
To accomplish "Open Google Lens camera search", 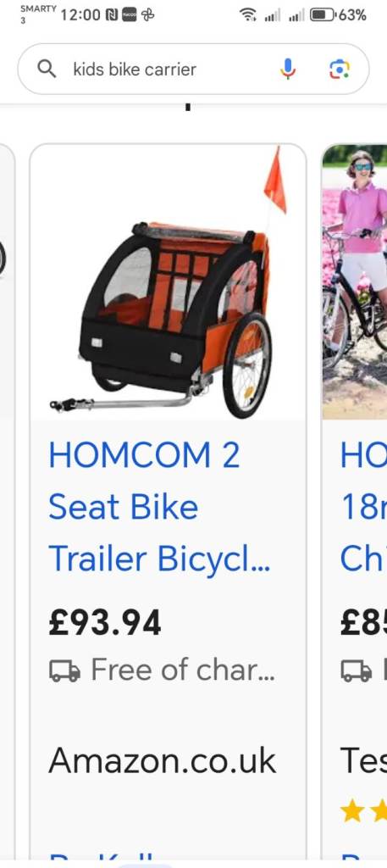I will [340, 69].
